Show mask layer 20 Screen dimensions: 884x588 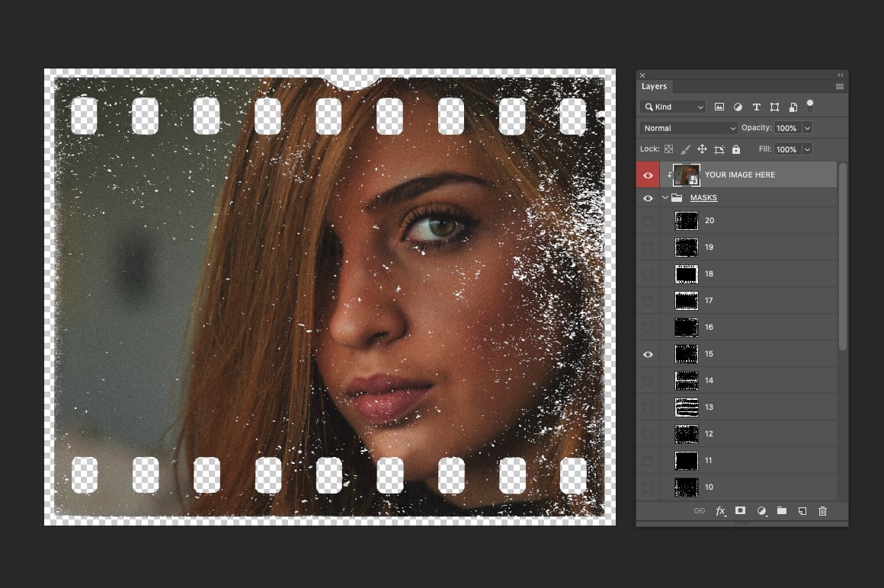point(648,221)
